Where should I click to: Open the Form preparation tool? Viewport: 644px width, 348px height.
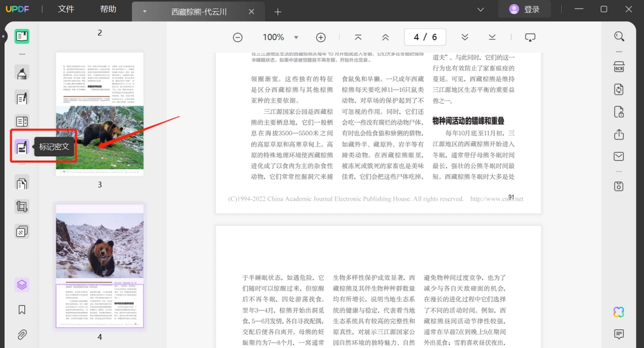pyautogui.click(x=22, y=122)
